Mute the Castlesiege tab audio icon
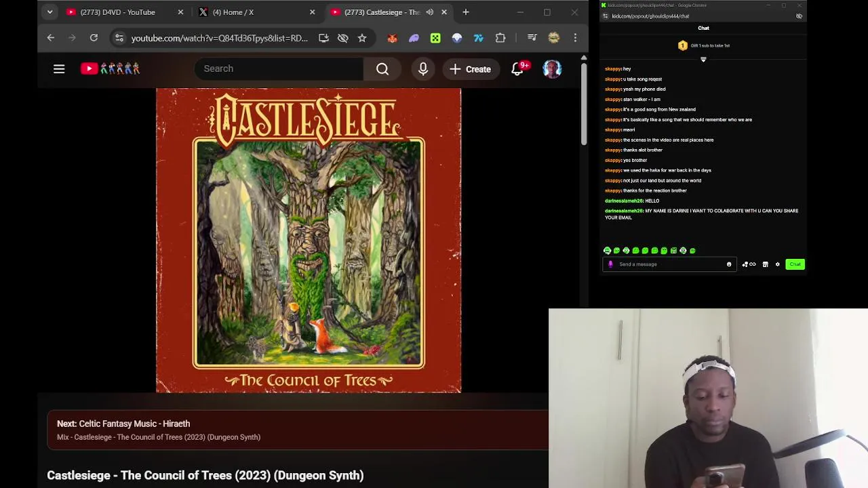The height and width of the screenshot is (488, 868). [x=429, y=12]
